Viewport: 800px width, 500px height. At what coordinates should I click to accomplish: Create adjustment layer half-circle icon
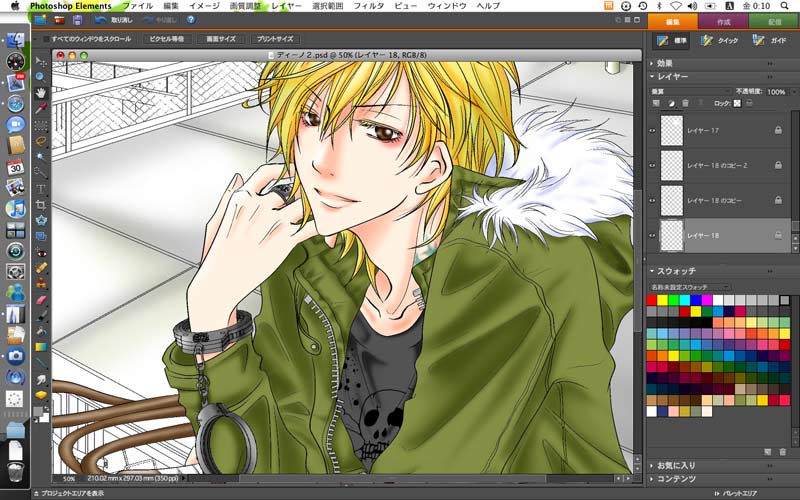[x=671, y=103]
